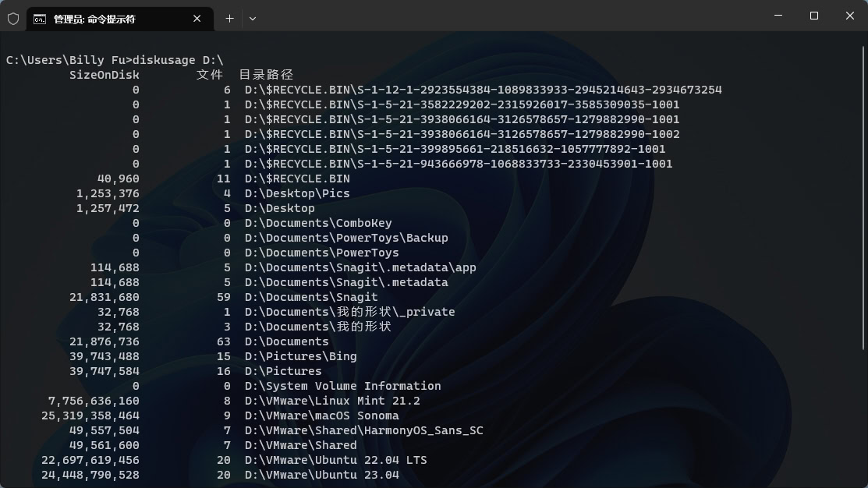
Task: Click the D:\Documents\我的形状 path with 3 files
Action: (x=318, y=327)
